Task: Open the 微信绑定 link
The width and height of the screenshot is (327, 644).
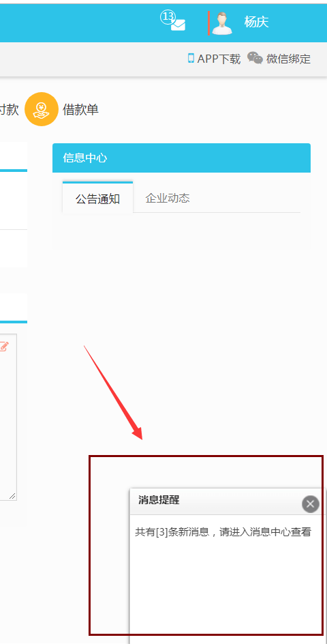Action: coord(288,59)
